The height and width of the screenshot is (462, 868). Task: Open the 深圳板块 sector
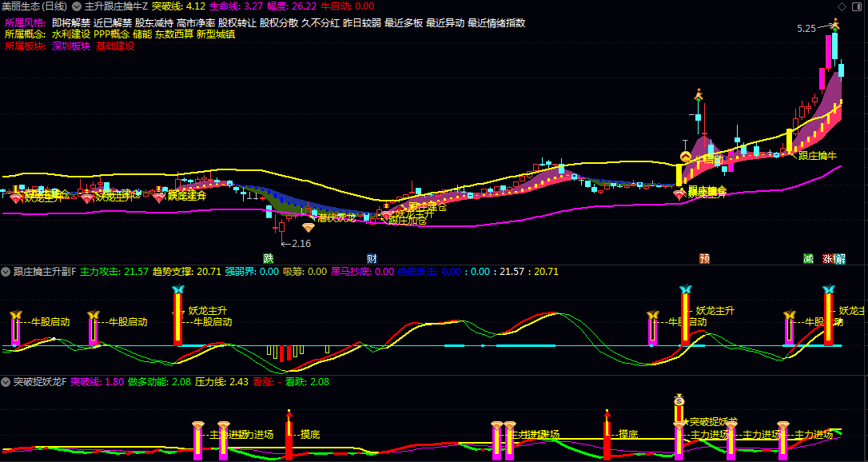[x=71, y=46]
